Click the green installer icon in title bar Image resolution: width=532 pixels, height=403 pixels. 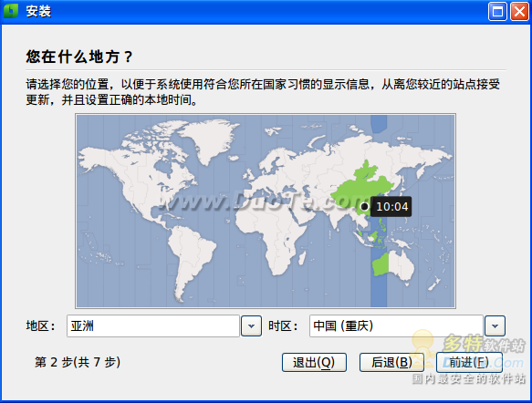tap(11, 11)
